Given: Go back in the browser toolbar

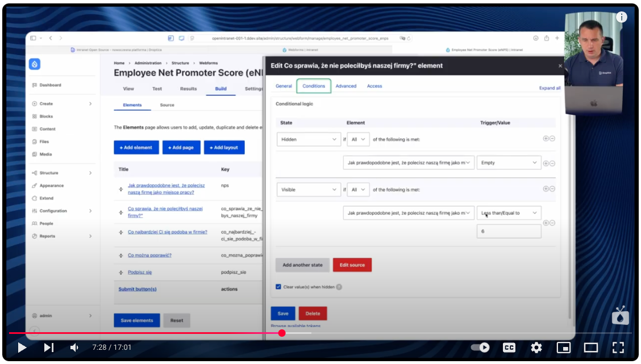Looking at the screenshot, I should 51,38.
